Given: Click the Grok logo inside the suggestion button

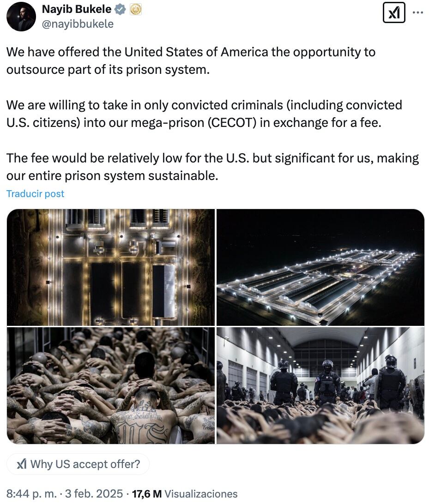Looking at the screenshot, I should coord(21,464).
